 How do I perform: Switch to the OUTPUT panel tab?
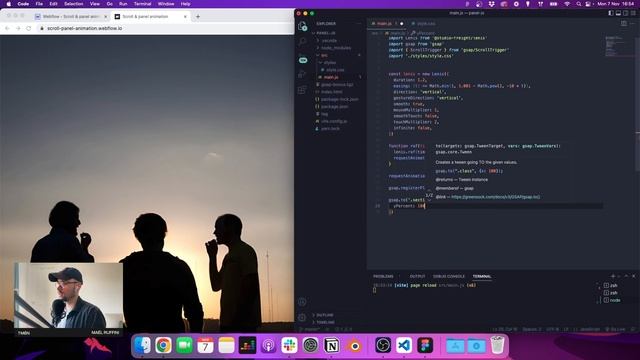pyautogui.click(x=417, y=276)
